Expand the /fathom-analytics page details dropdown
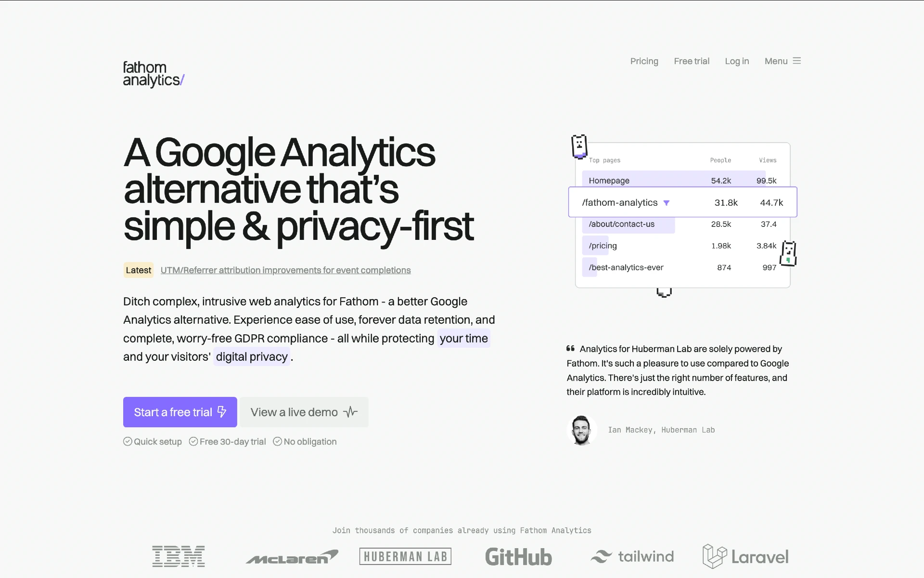The height and width of the screenshot is (578, 924). pyautogui.click(x=668, y=202)
